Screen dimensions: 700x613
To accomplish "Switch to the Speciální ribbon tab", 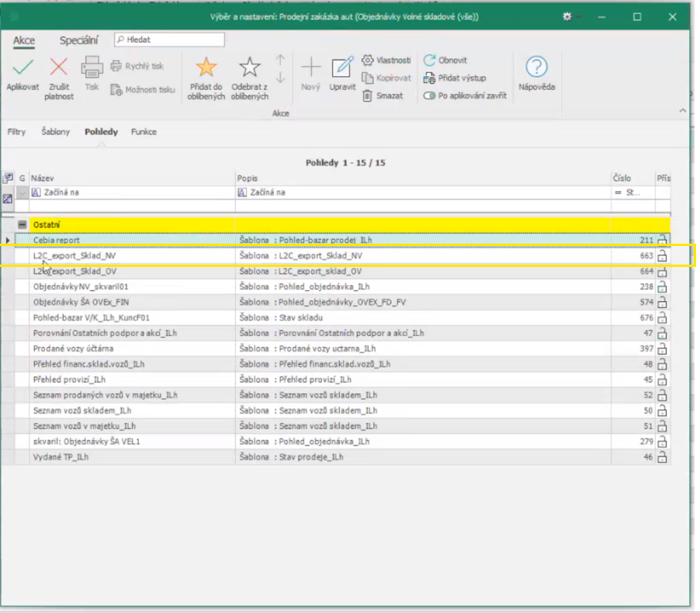I will pyautogui.click(x=79, y=40).
